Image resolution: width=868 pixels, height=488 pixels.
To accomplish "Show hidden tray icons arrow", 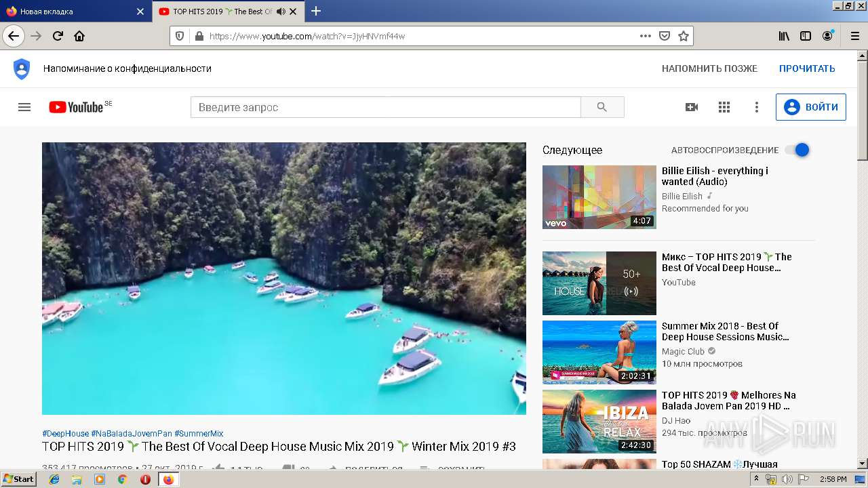I will click(757, 479).
